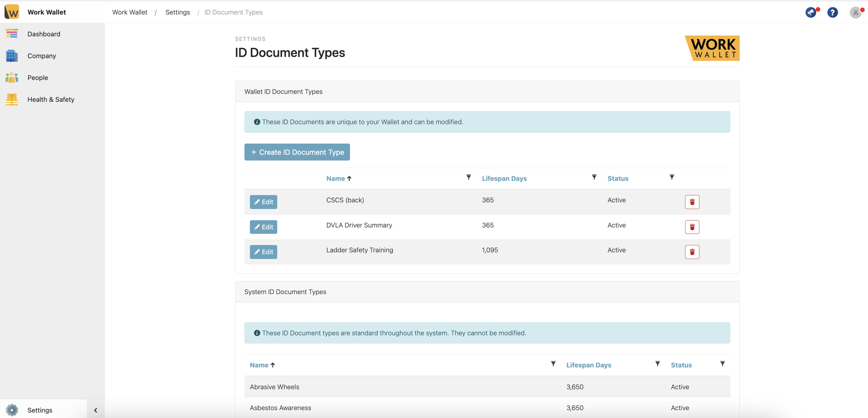Open the Status column filter in Wallet table
This screenshot has height=418, width=868.
point(671,177)
